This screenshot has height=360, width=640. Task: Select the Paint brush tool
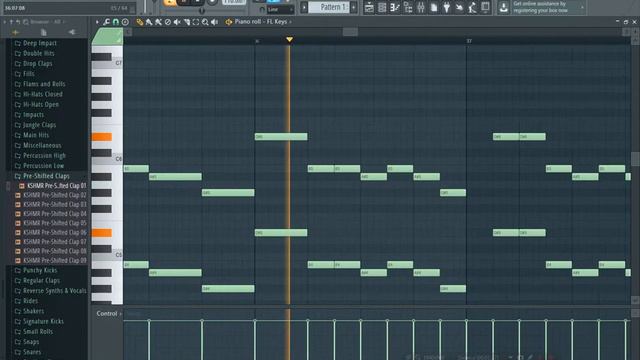pyautogui.click(x=149, y=22)
